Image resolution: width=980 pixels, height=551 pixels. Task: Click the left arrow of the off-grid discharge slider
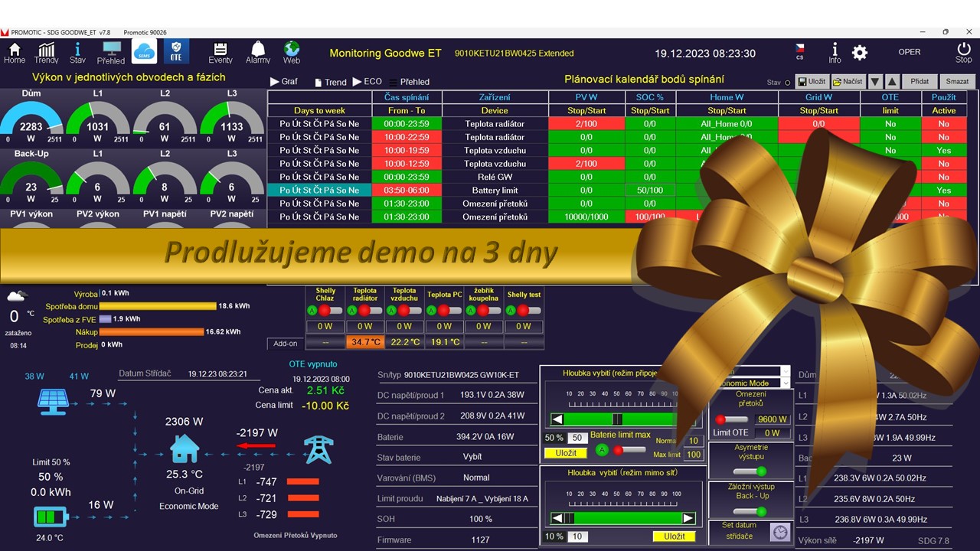pos(558,518)
